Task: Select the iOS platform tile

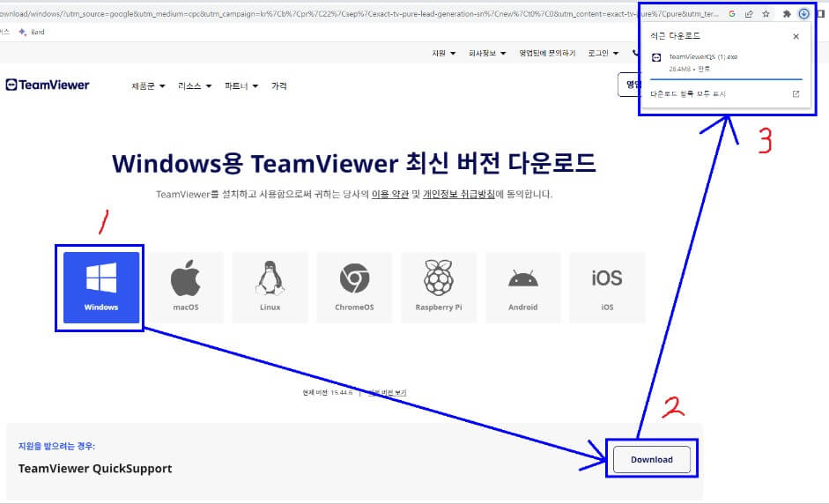Action: 607,287
